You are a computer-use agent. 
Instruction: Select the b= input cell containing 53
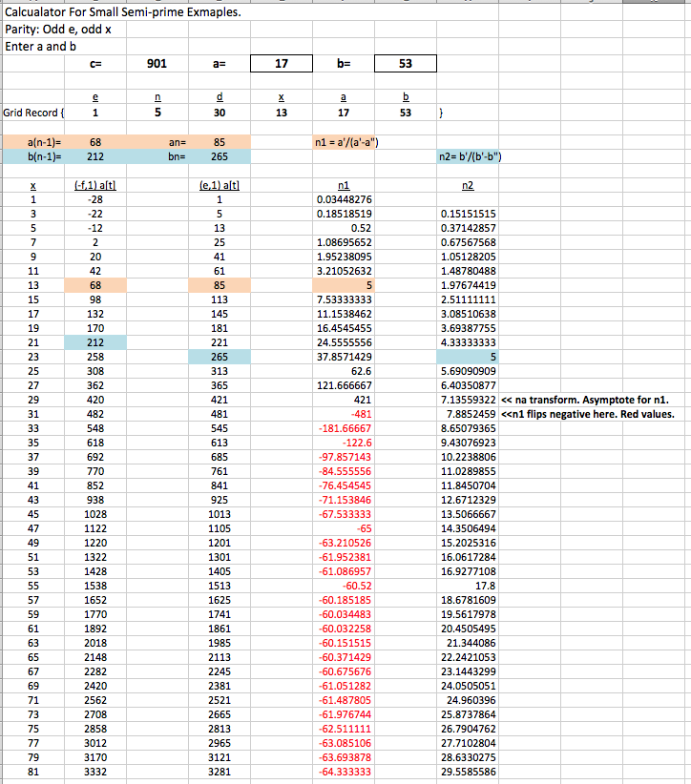(406, 64)
